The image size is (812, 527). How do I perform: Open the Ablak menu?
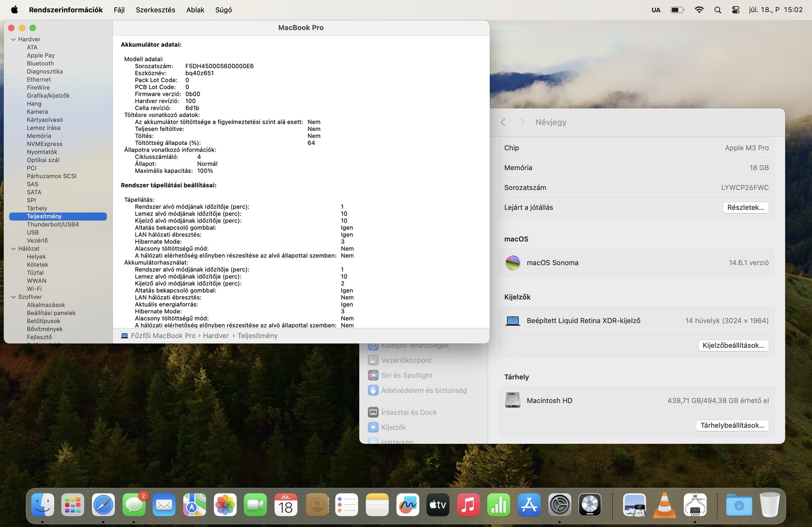coord(195,10)
